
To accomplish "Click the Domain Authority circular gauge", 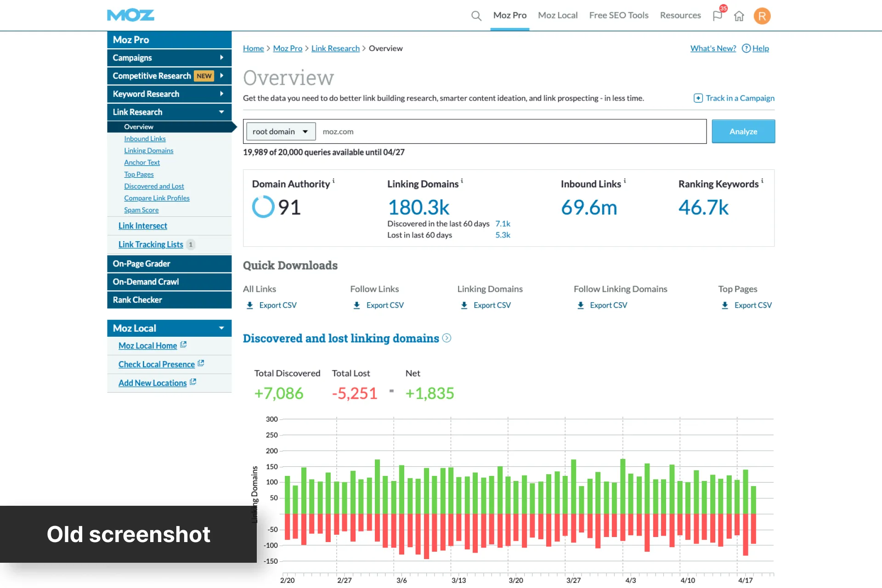I will pos(263,207).
